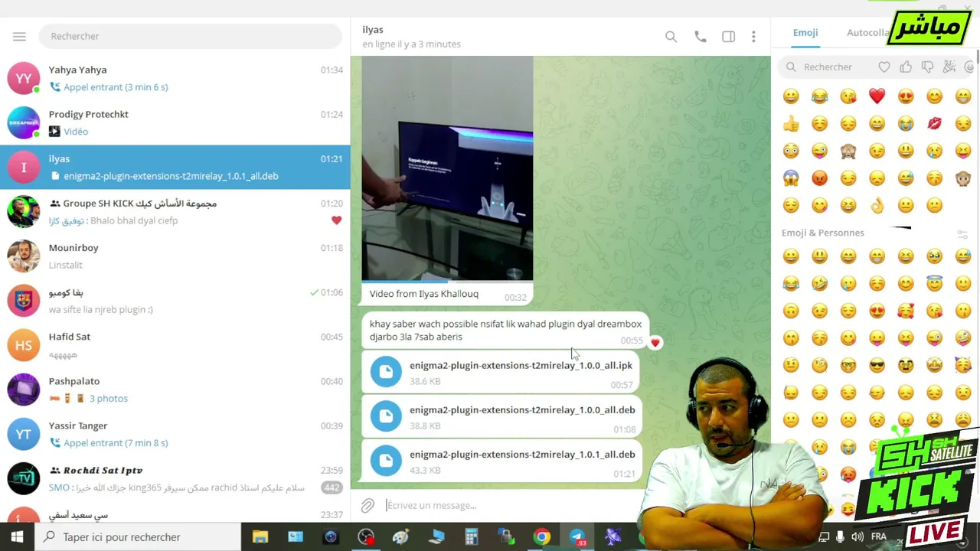This screenshot has height=551, width=980.
Task: Download the t2mirelay_1.0.0_all.deb file
Action: [x=386, y=416]
